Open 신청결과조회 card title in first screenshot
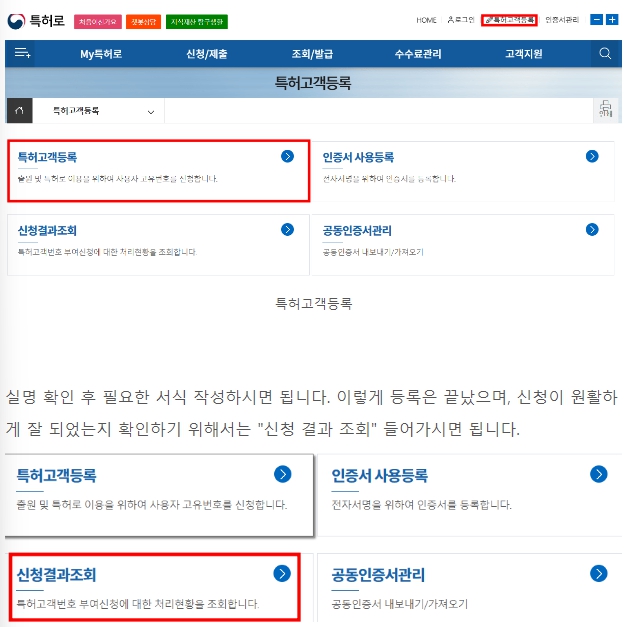Image resolution: width=637 pixels, height=627 pixels. click(x=47, y=230)
